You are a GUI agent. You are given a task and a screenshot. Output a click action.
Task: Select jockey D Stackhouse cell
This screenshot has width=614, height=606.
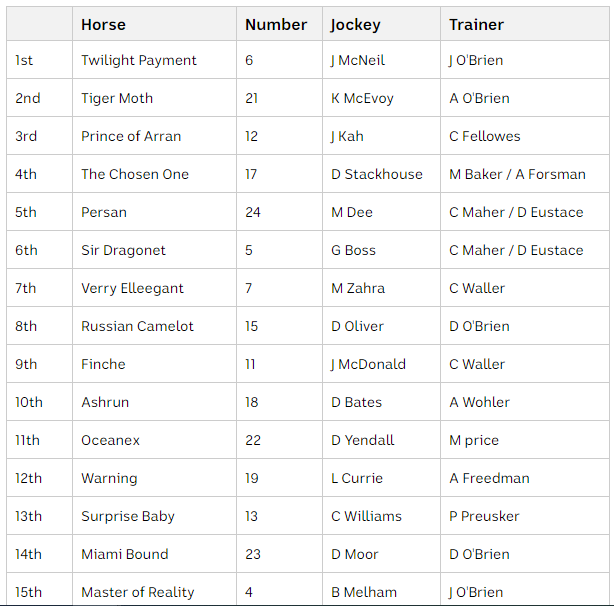[376, 174]
